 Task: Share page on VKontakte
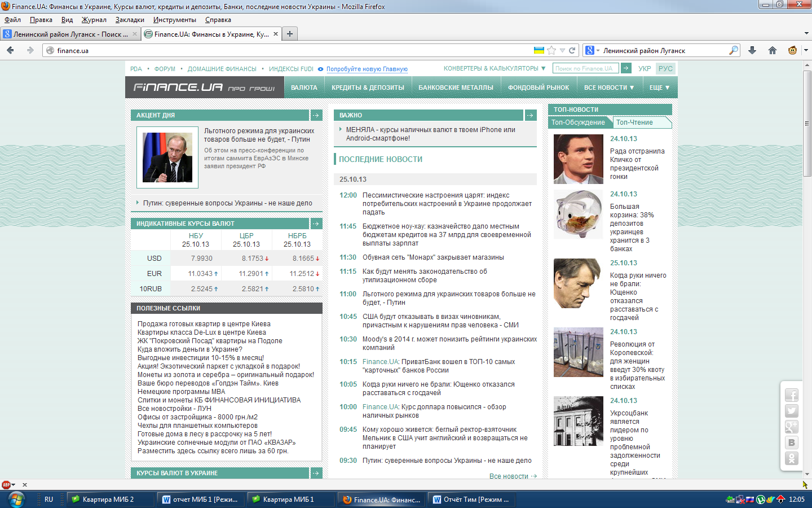pos(792,443)
